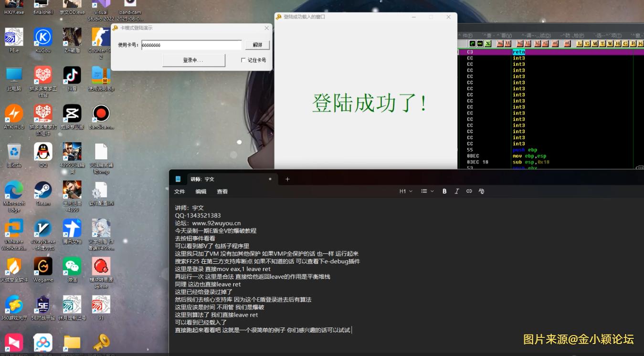Image resolution: width=644 pixels, height=356 pixels.
Task: Expand the H1 heading dropdown
Action: tap(406, 191)
